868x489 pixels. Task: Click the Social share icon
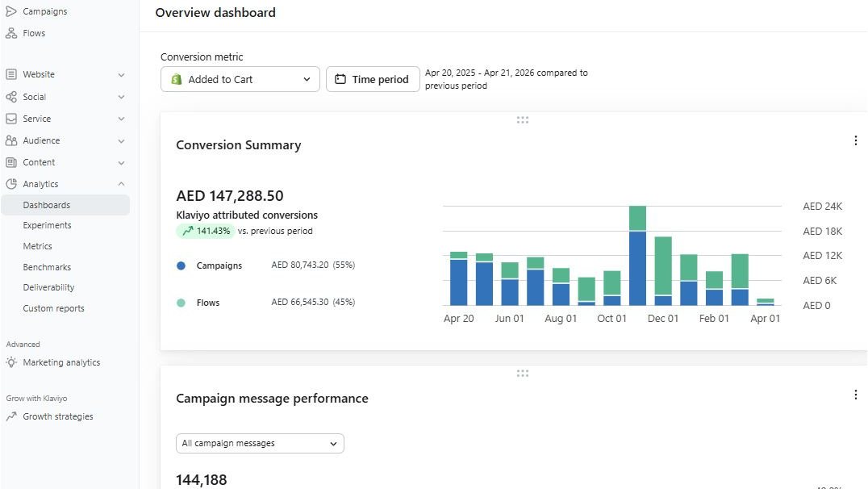click(x=11, y=97)
